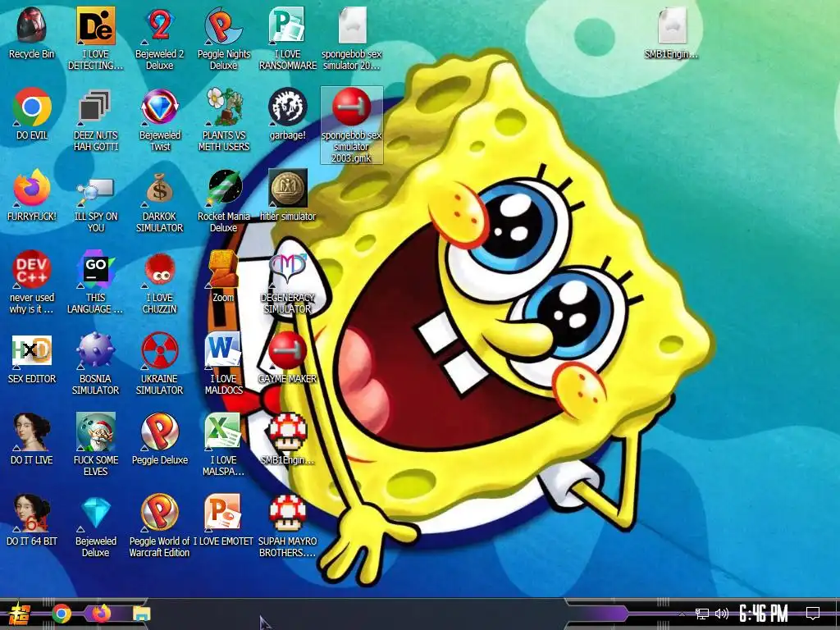The image size is (840, 630).
Task: Select the I LOVE CHUZZIN red fuzzball icon
Action: [160, 269]
